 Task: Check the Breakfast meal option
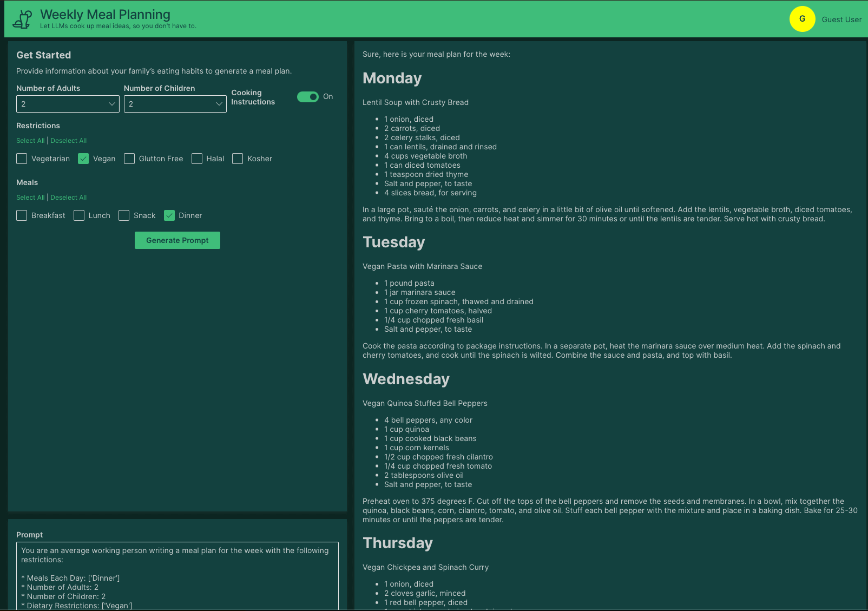tap(22, 215)
